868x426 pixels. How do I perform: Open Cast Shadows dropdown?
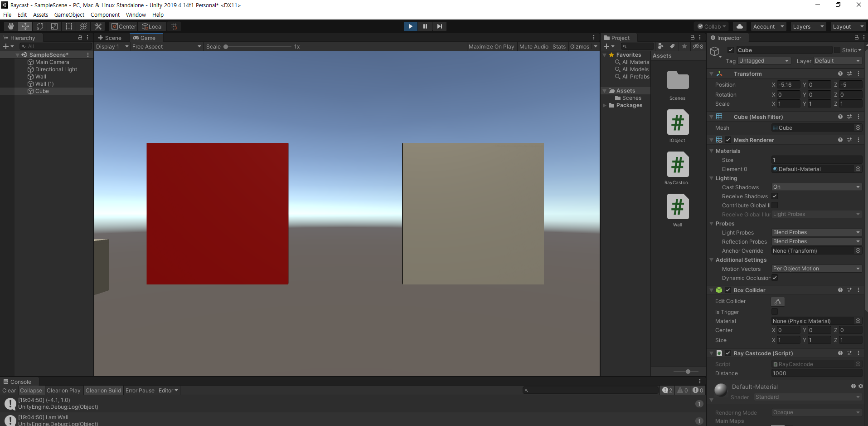[x=817, y=187]
